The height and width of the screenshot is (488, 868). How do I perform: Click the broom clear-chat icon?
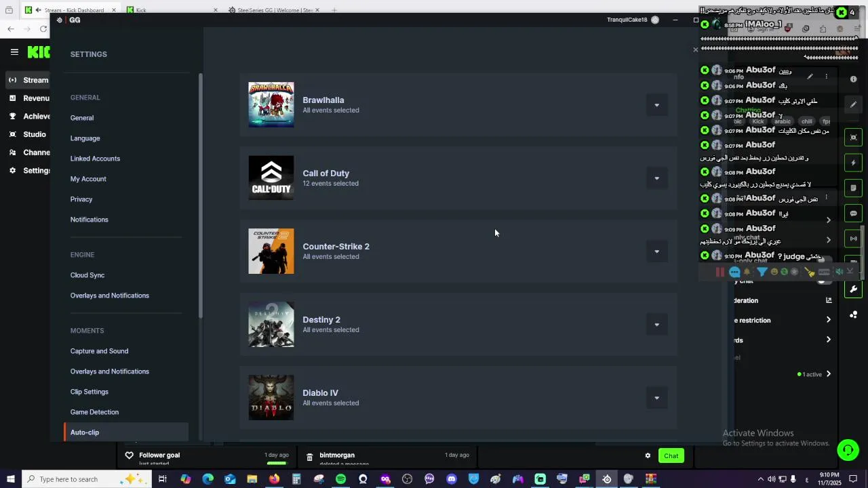coord(810,272)
